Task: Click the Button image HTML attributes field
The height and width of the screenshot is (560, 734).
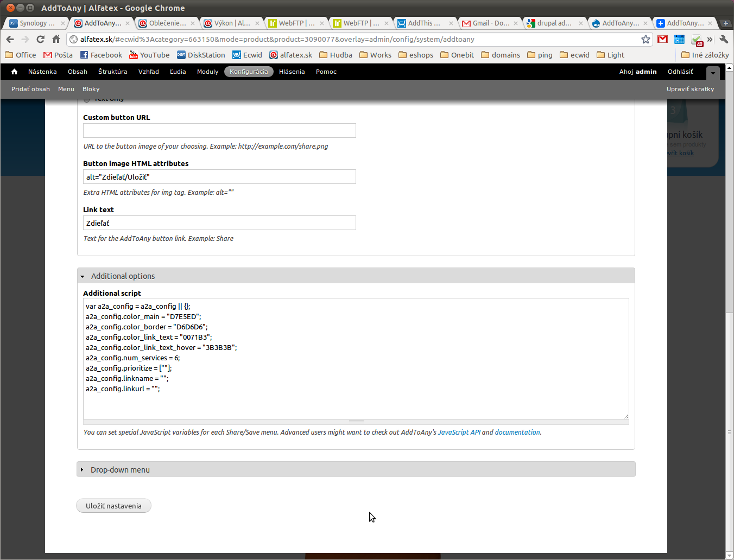Action: 219,176
